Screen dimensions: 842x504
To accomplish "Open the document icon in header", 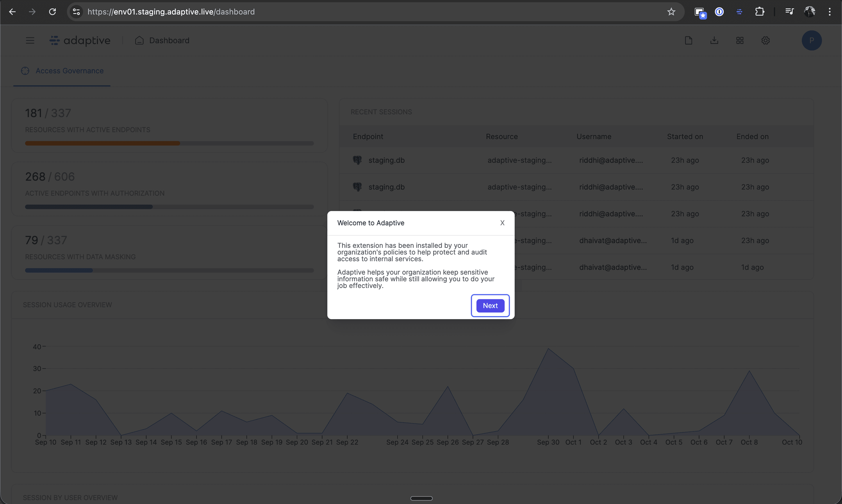I will [689, 40].
